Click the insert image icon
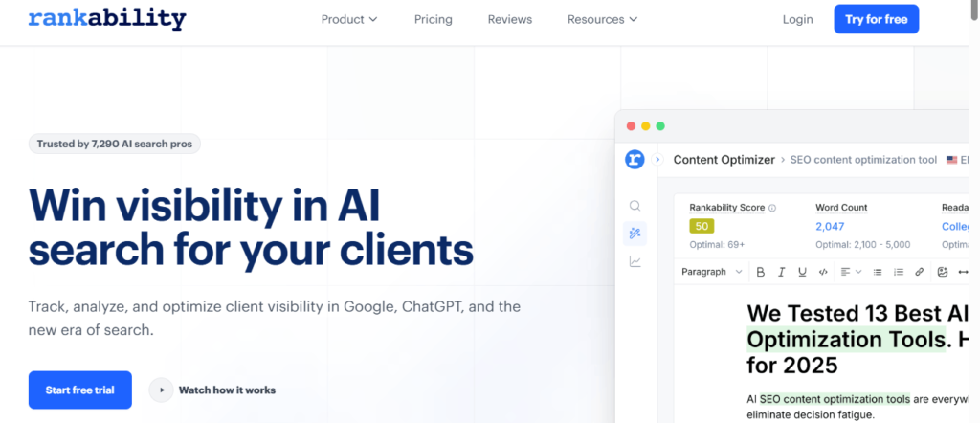This screenshot has width=980, height=423. coord(943,272)
